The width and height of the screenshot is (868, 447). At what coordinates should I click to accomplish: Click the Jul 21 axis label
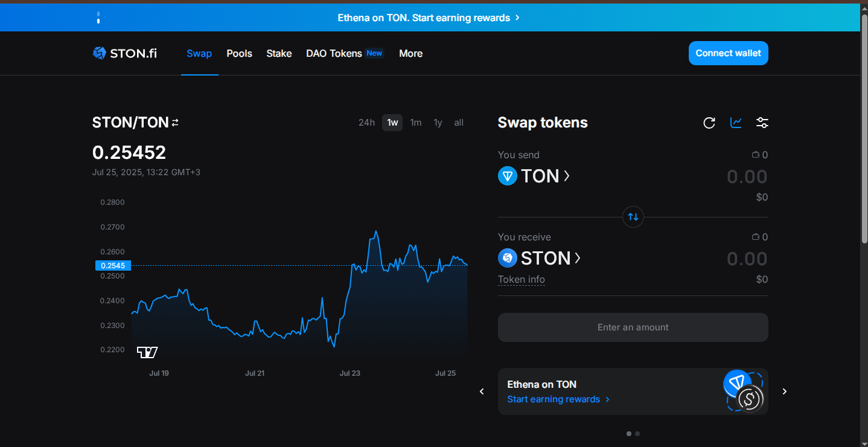pos(255,373)
